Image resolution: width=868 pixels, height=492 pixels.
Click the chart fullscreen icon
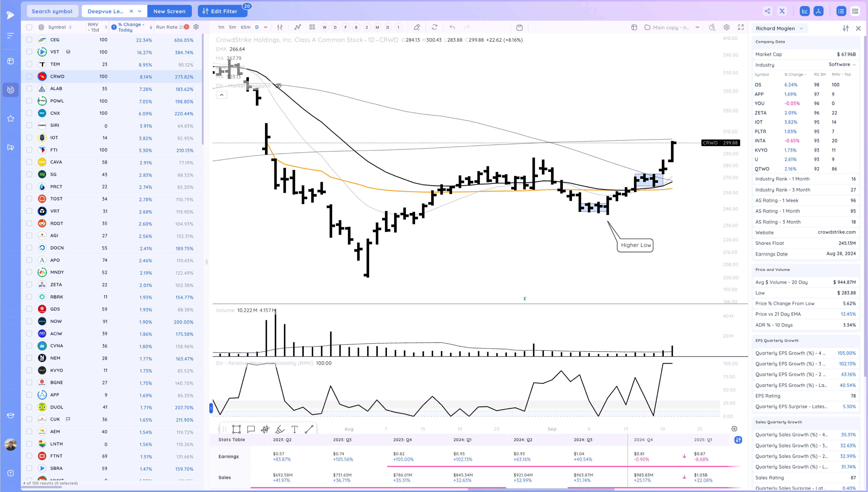(x=741, y=27)
